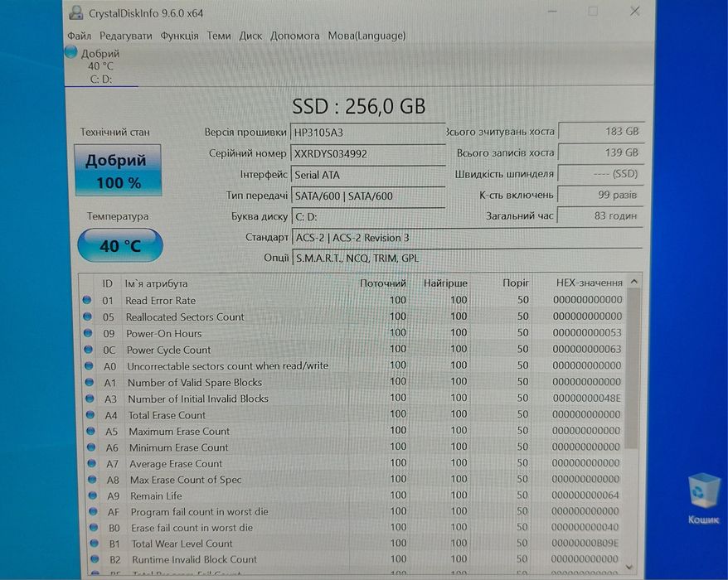Select the C: D: disk tab
Image resolution: width=728 pixels, height=580 pixels.
click(x=101, y=66)
